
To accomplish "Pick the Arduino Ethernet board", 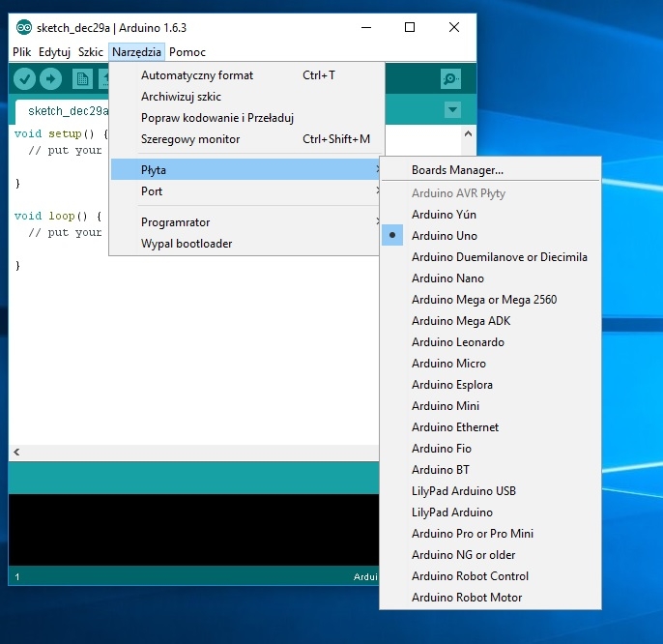I will click(x=491, y=427).
